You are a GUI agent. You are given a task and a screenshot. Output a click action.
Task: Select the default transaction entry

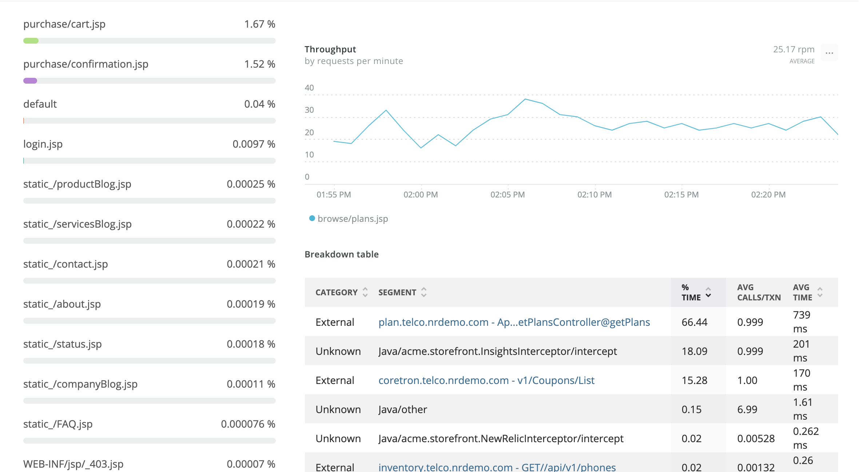tap(40, 104)
